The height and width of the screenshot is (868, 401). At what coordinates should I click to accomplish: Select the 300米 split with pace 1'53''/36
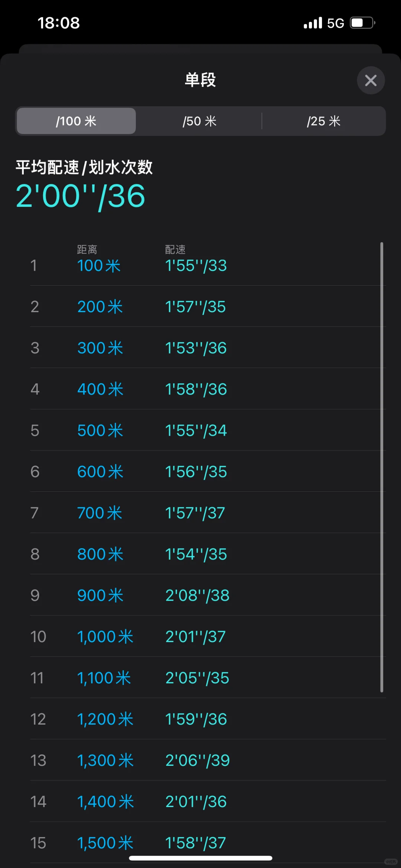click(x=208, y=348)
